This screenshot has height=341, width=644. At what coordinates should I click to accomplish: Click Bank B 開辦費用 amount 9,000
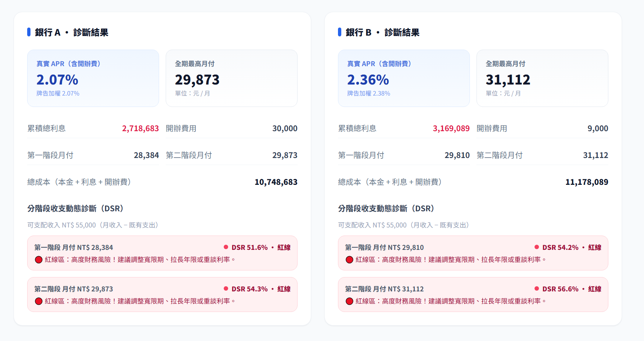[x=598, y=129]
